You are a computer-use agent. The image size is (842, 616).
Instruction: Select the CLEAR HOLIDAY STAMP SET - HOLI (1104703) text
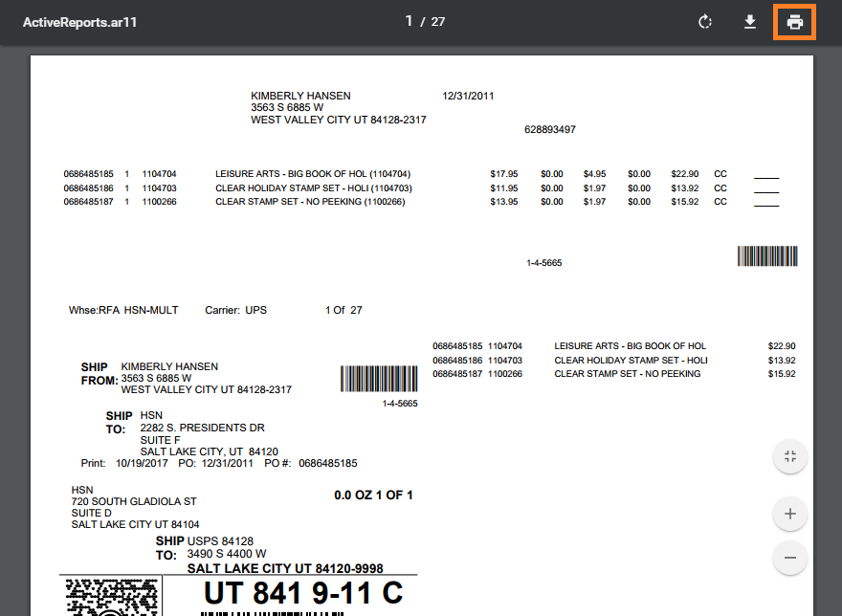coord(314,188)
